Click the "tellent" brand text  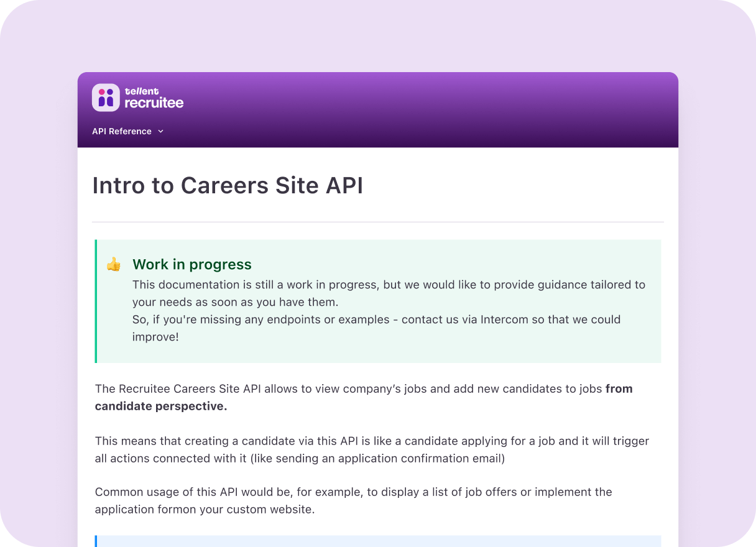coord(142,91)
